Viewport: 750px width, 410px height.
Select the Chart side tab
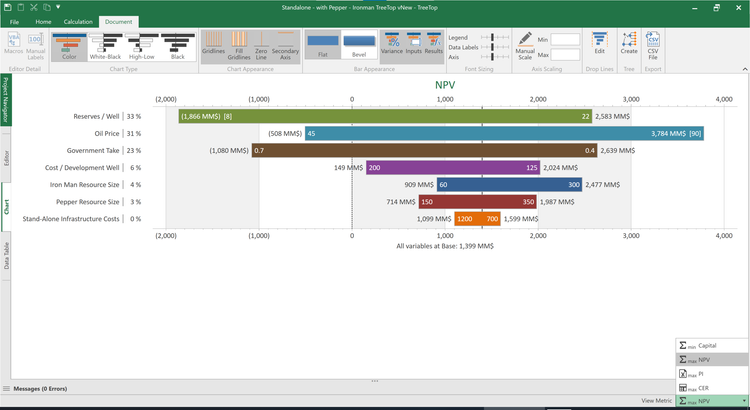point(6,207)
